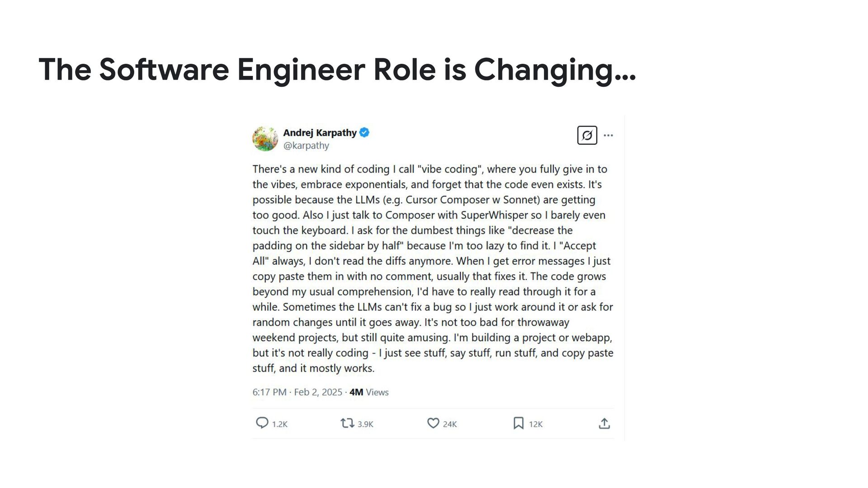The width and height of the screenshot is (868, 488).
Task: Click the 3.9K reposts count
Action: coord(365,424)
